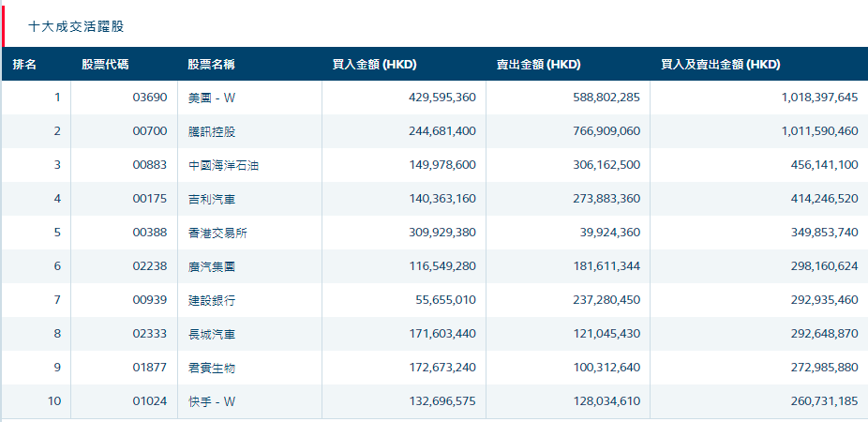Click stock name 中國海洋石油
Screen dimensions: 868x422
[224, 165]
